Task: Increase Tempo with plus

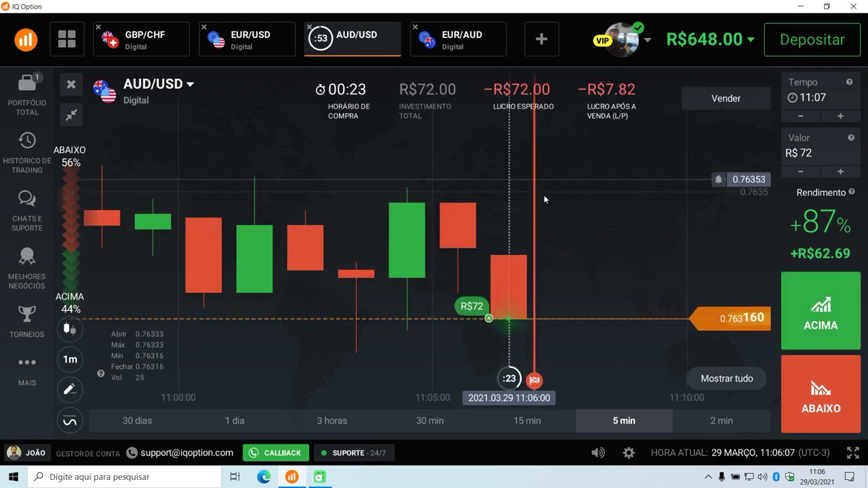Action: [840, 116]
